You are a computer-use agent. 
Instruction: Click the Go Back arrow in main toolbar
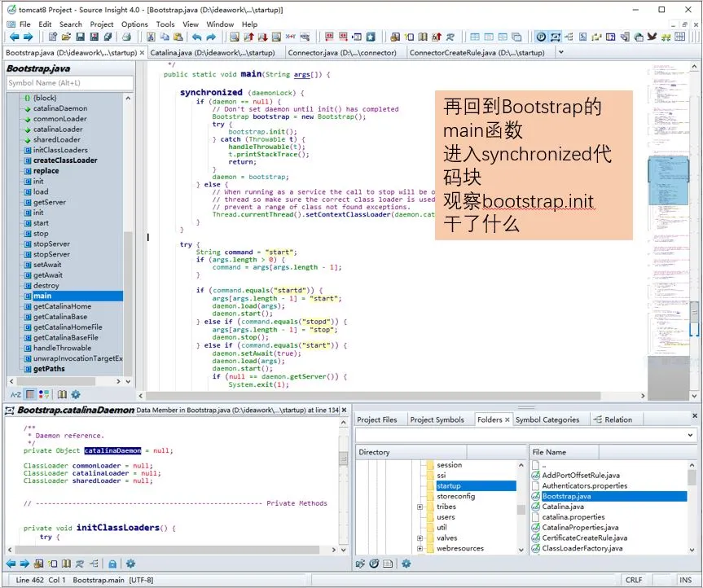coord(15,37)
